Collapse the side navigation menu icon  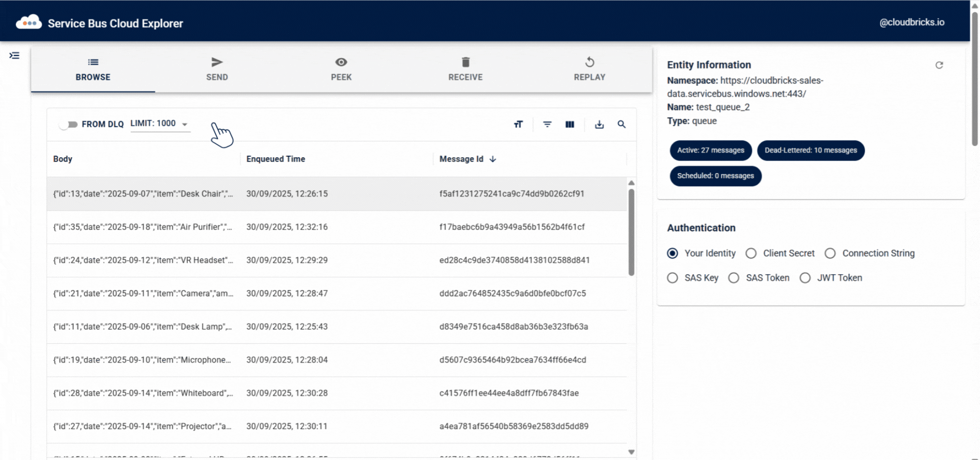tap(14, 55)
